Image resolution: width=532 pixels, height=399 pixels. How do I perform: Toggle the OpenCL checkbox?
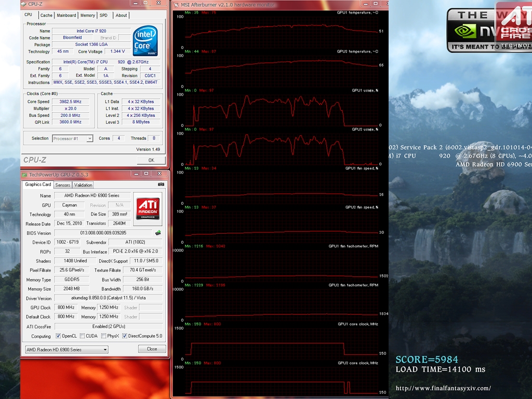coord(58,336)
